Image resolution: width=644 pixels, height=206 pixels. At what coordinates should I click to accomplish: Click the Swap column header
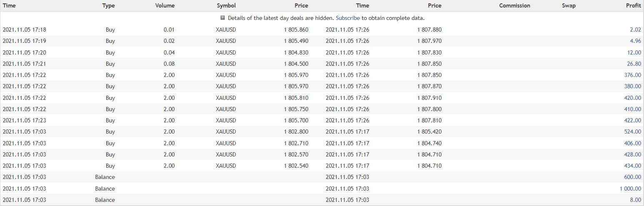(x=569, y=6)
